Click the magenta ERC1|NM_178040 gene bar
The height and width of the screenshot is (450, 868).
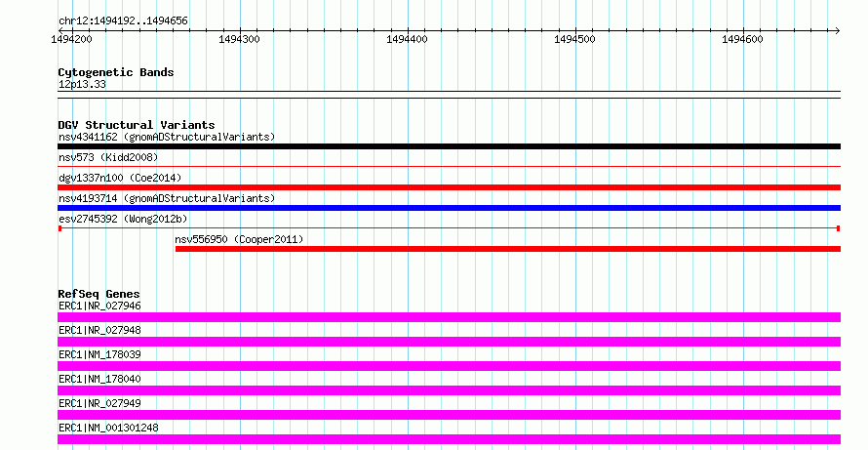pos(449,390)
